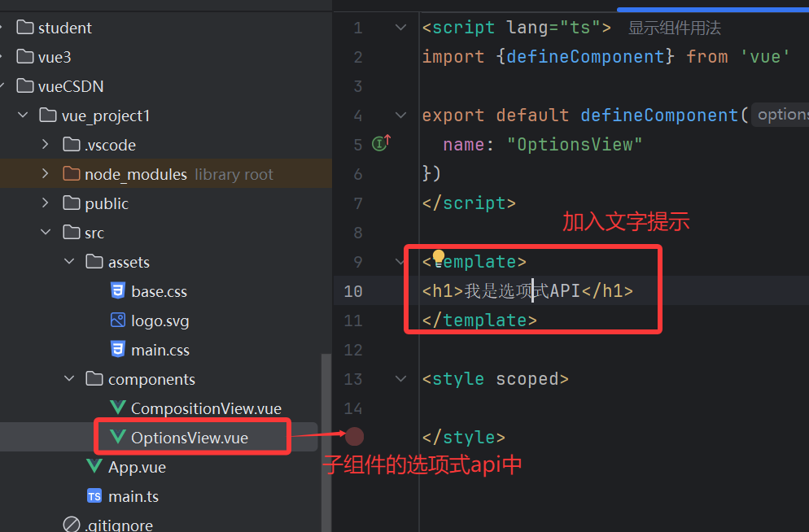Open logo.svg image file
The height and width of the screenshot is (532, 809).
click(160, 321)
